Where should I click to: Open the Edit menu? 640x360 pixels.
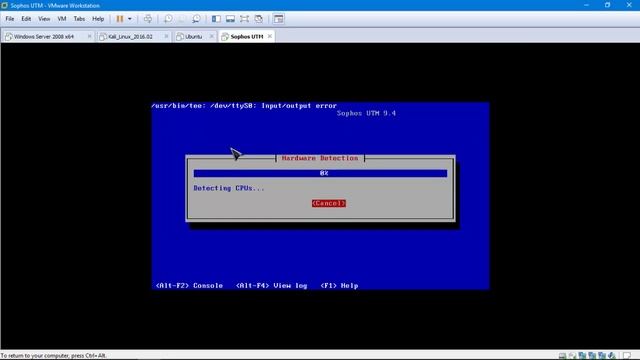pos(26,19)
